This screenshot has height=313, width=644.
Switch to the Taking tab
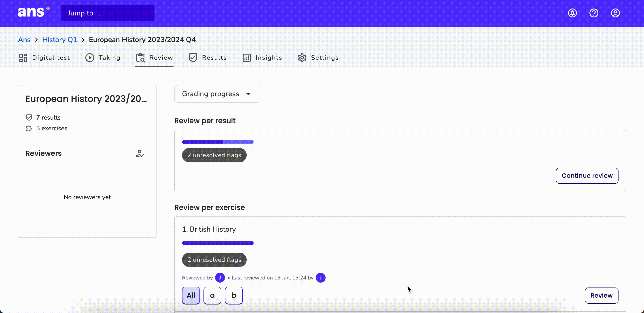(x=103, y=57)
